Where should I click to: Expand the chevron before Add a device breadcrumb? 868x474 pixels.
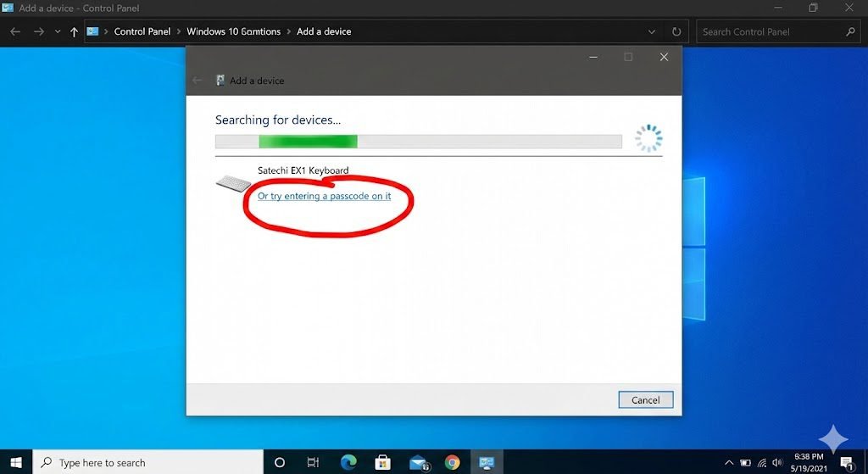coord(288,31)
